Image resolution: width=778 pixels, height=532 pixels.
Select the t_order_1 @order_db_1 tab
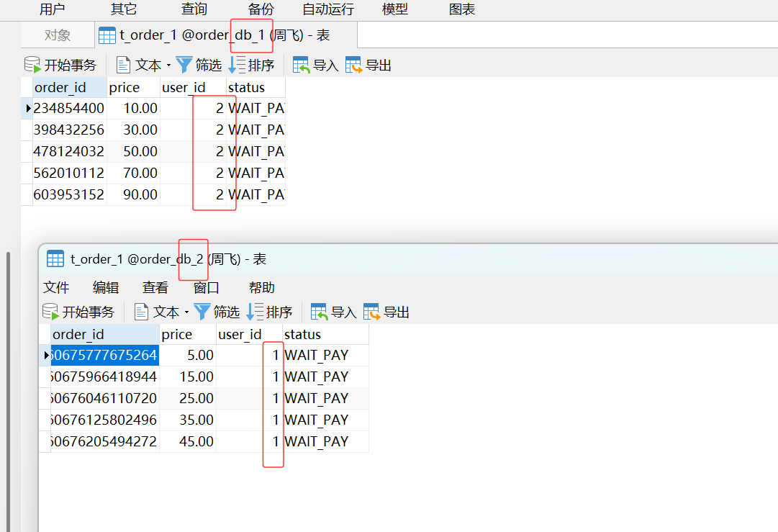tap(226, 35)
